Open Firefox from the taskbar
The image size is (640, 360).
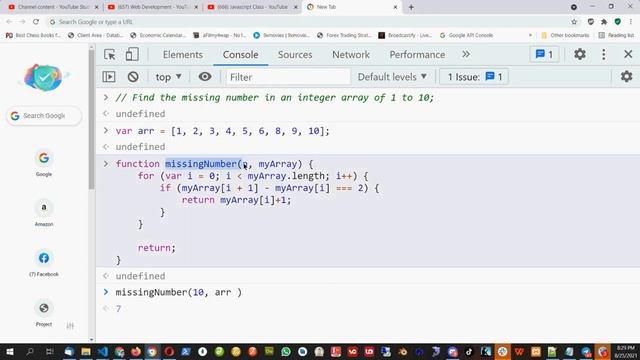tap(136, 352)
